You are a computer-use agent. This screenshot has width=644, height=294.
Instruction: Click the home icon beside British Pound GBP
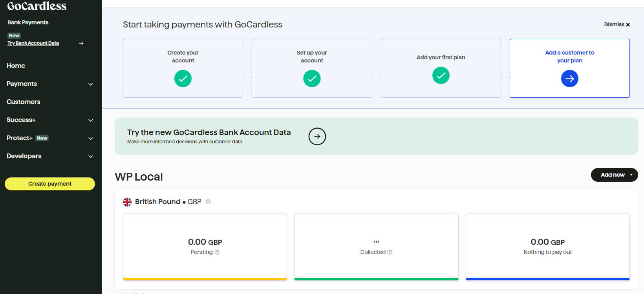(x=209, y=201)
